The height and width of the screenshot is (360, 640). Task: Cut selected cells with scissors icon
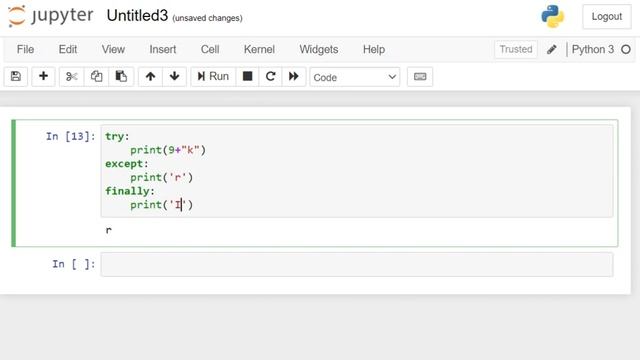(x=71, y=76)
